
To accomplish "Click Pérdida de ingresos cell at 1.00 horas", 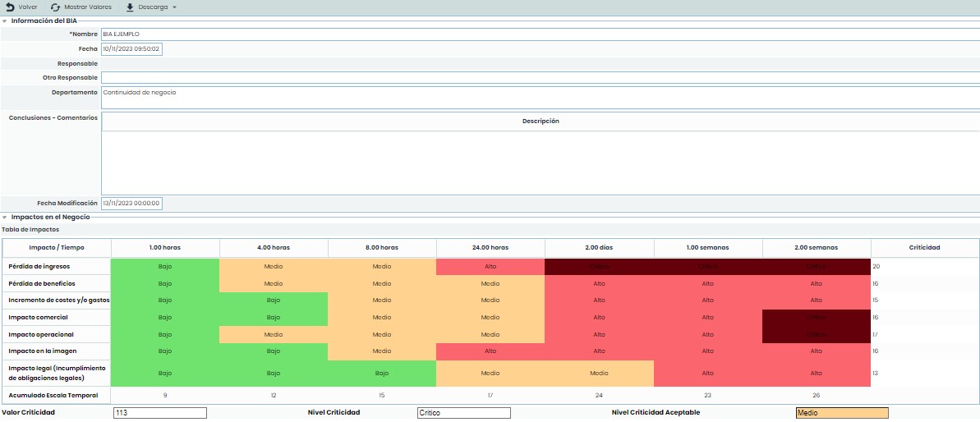I will click(165, 267).
